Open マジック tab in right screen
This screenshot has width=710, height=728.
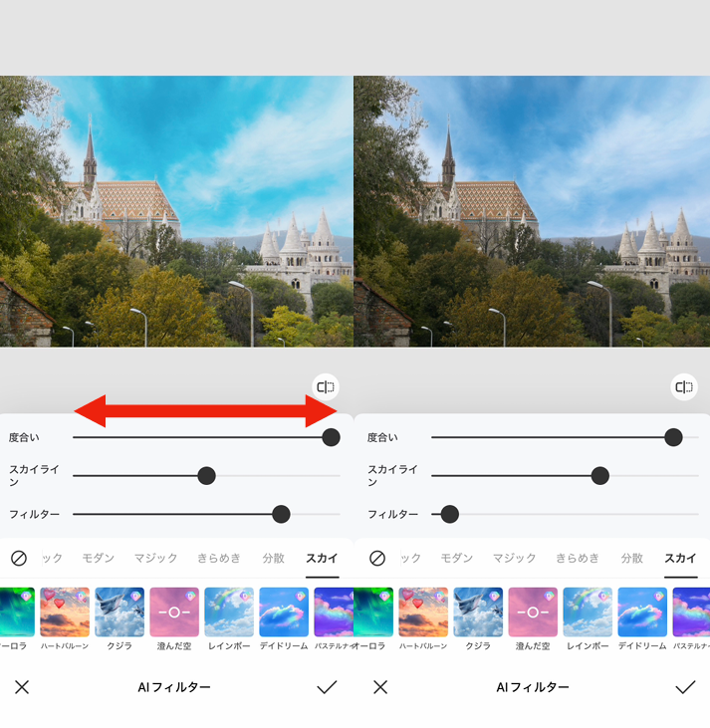(515, 558)
